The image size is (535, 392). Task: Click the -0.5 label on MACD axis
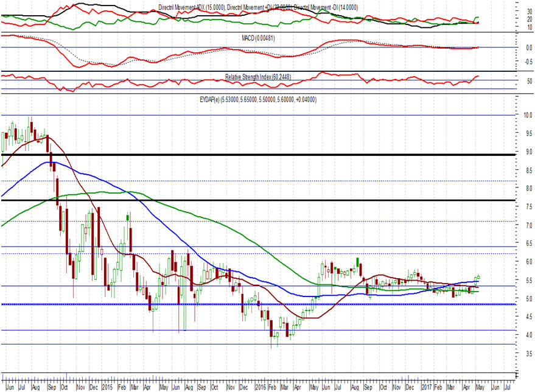click(x=528, y=61)
